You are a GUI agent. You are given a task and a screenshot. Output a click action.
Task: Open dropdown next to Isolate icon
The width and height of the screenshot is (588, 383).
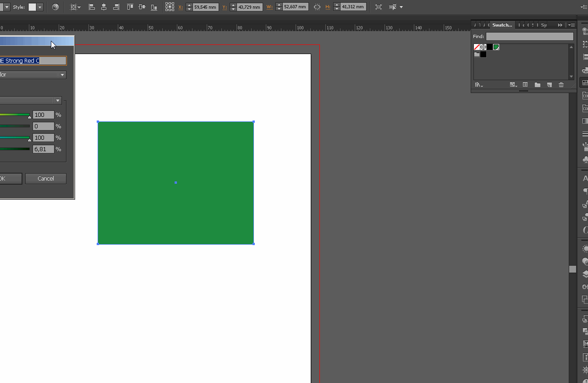[x=401, y=7]
